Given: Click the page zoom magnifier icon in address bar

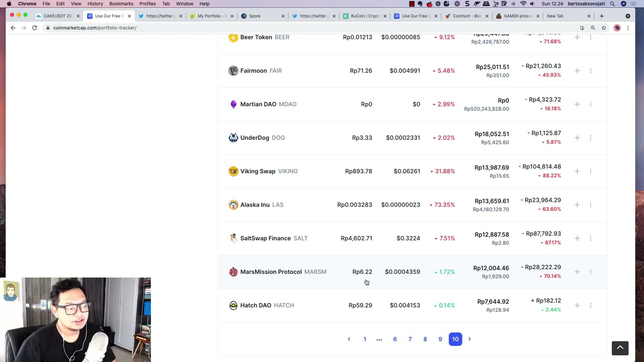Looking at the screenshot, I should tap(593, 28).
